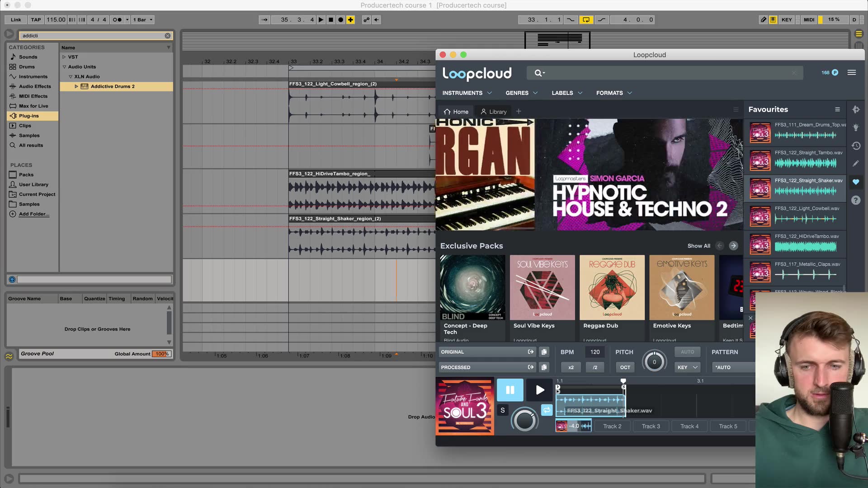This screenshot has height=488, width=868.
Task: Click Show All exclusive packs
Action: click(x=698, y=246)
